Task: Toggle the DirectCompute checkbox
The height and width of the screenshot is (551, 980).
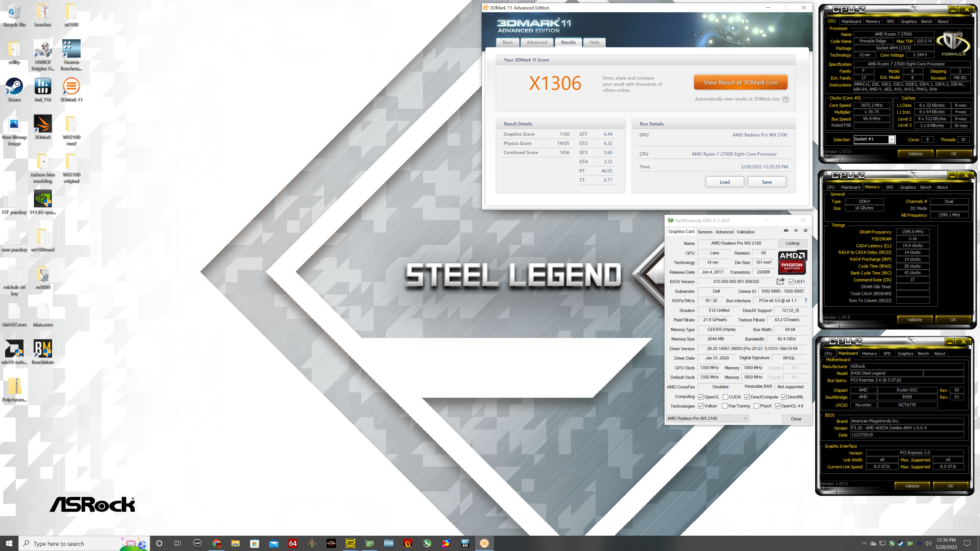Action: point(747,397)
